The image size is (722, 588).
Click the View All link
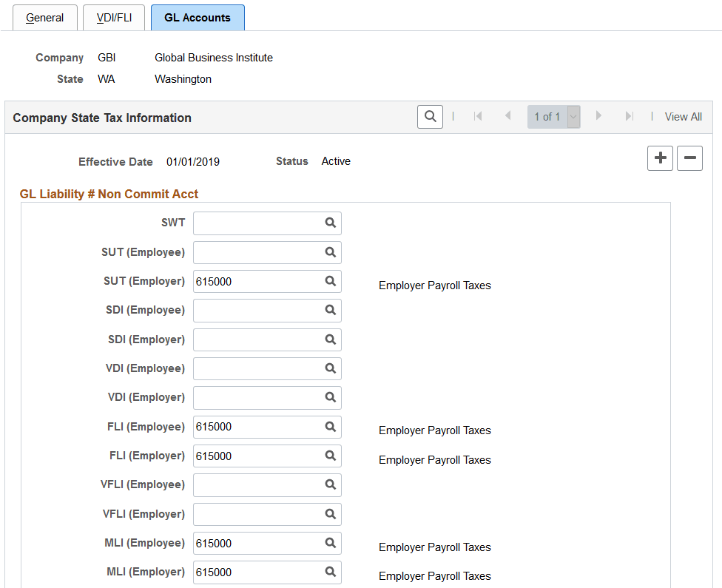click(x=683, y=116)
